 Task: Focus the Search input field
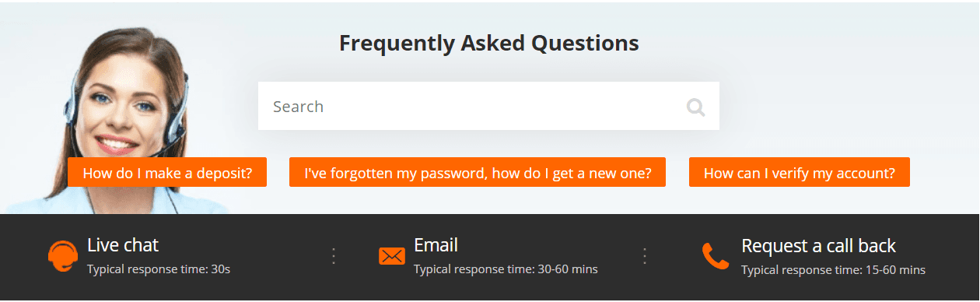tap(488, 106)
